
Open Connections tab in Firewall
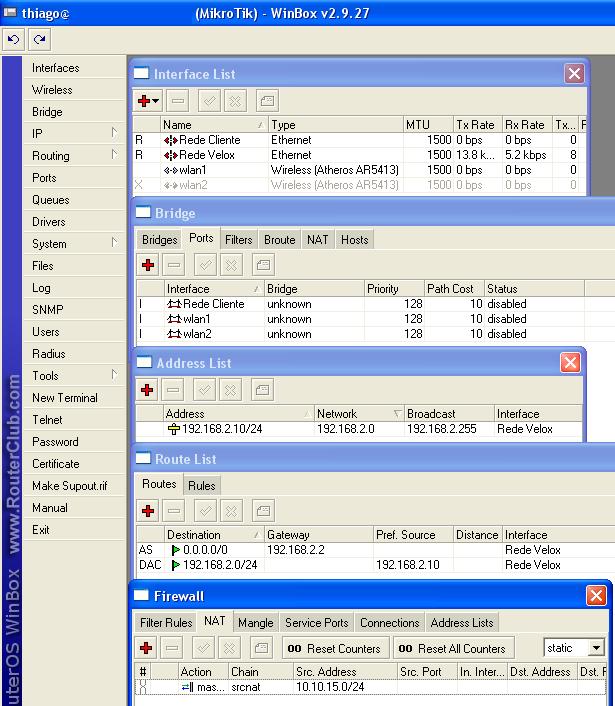click(390, 623)
